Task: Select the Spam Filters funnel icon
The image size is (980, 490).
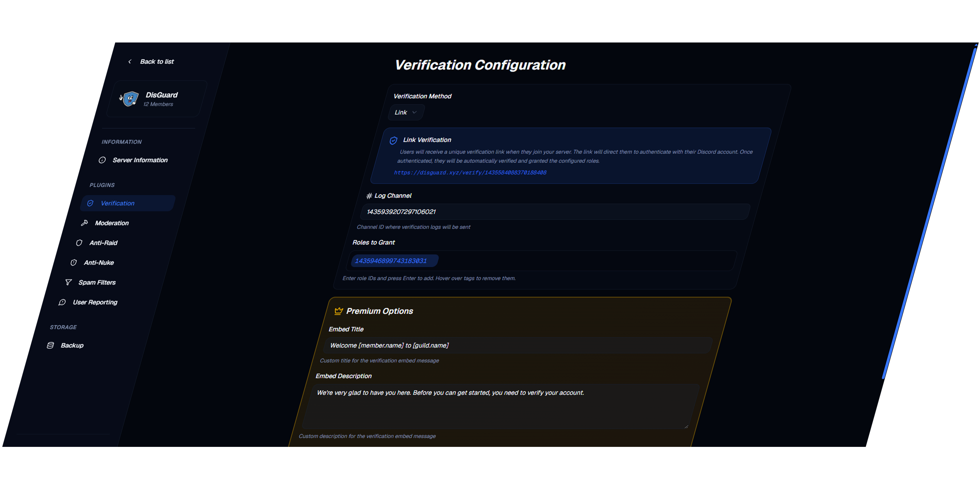Action: tap(69, 282)
